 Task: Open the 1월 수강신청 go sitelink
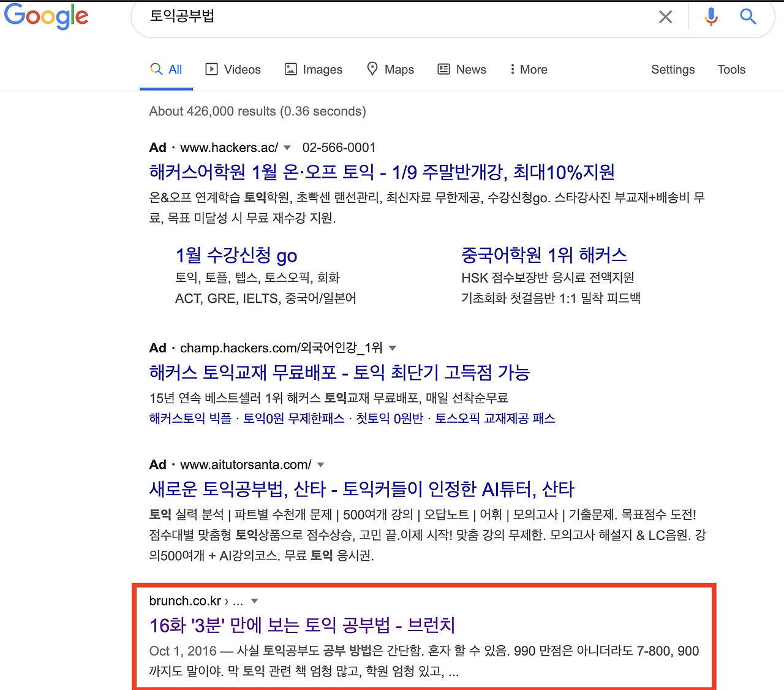[x=236, y=255]
